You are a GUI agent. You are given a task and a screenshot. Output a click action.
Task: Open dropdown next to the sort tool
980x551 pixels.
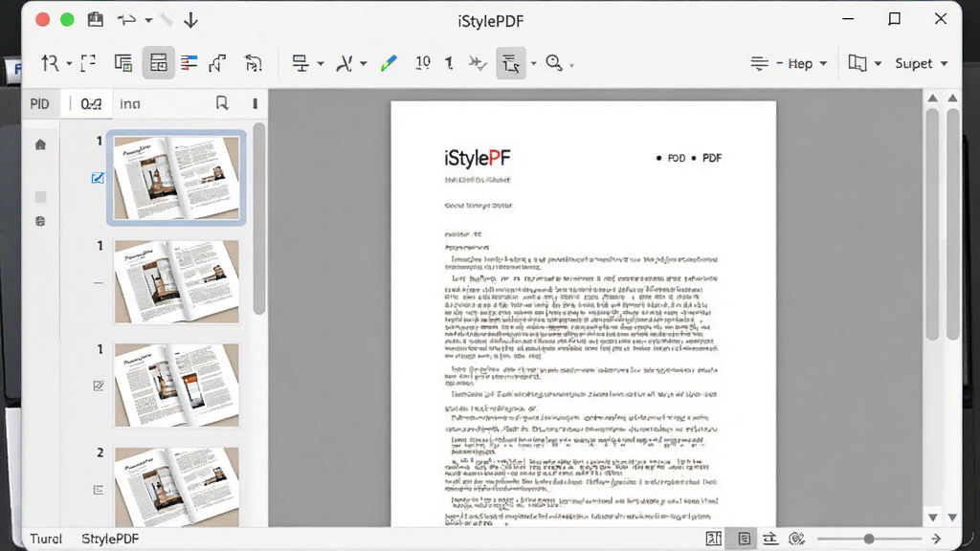click(69, 64)
